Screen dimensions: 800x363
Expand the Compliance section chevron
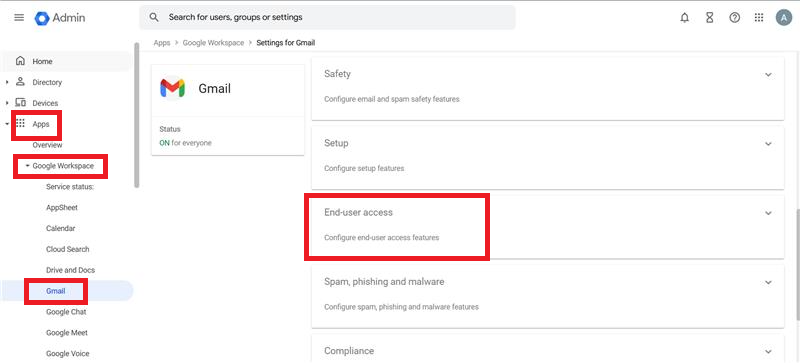click(x=768, y=351)
